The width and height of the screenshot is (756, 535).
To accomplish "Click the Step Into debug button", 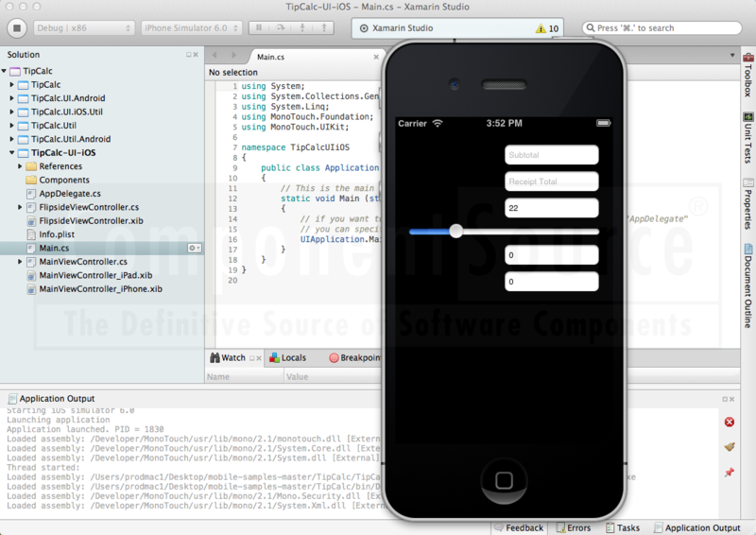I will pos(302,28).
